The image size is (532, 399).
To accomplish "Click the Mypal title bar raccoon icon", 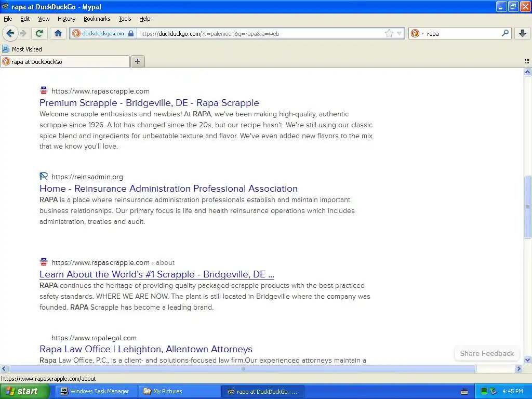I will point(5,6).
